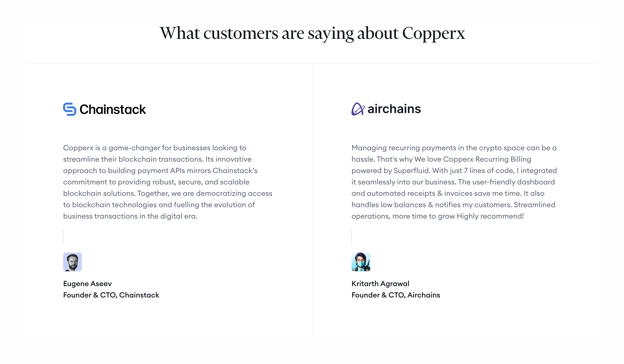Click the short line above Kritarth's avatar

pos(352,237)
